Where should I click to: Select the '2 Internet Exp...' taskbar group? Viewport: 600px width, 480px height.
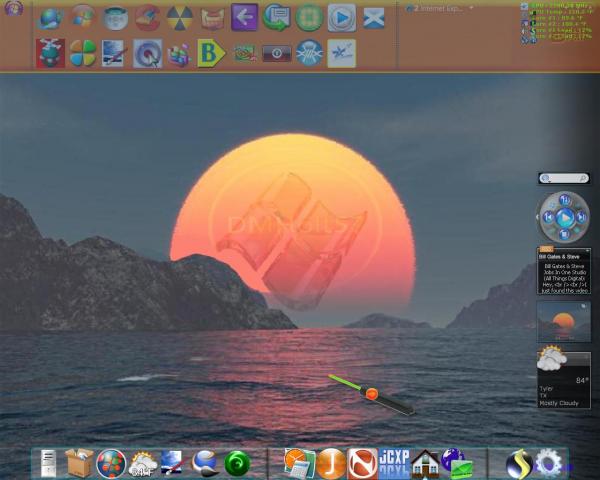(x=440, y=8)
